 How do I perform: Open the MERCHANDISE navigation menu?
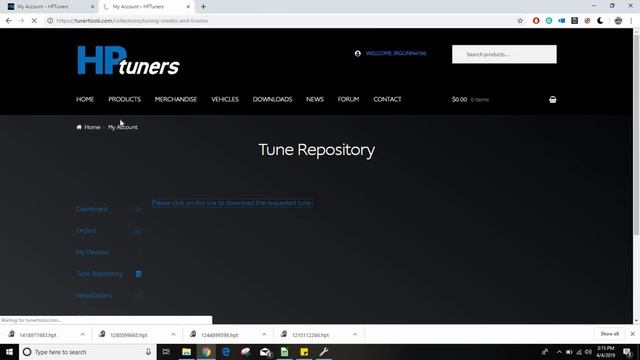pos(176,99)
